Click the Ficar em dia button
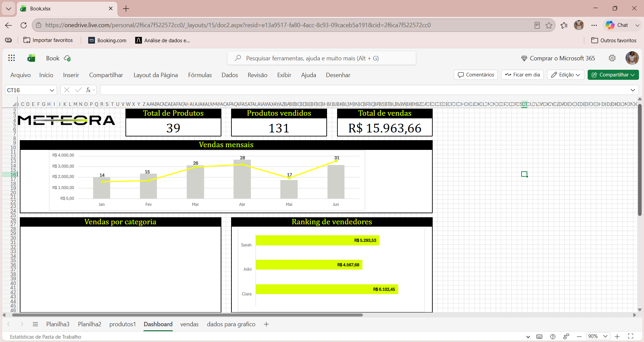644x342 pixels. coord(522,75)
